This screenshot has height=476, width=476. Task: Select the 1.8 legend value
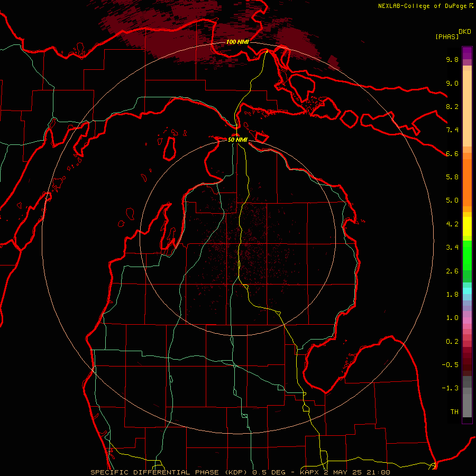click(x=452, y=295)
